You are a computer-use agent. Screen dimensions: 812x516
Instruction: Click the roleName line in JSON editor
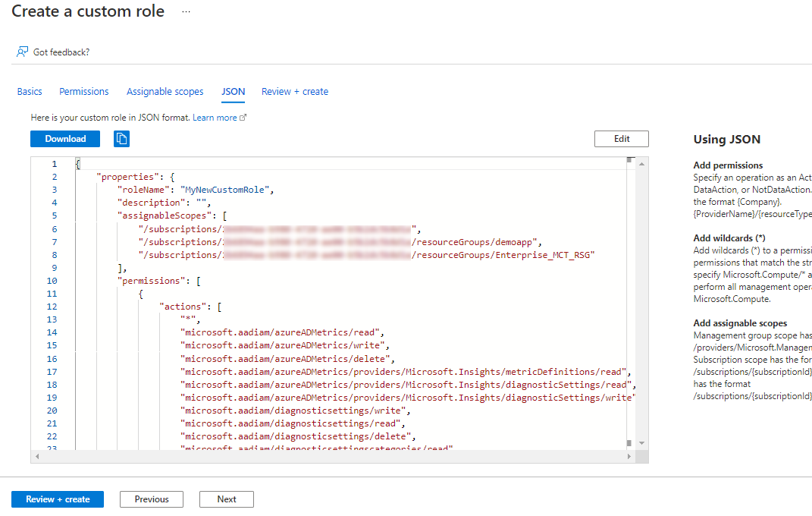click(195, 190)
